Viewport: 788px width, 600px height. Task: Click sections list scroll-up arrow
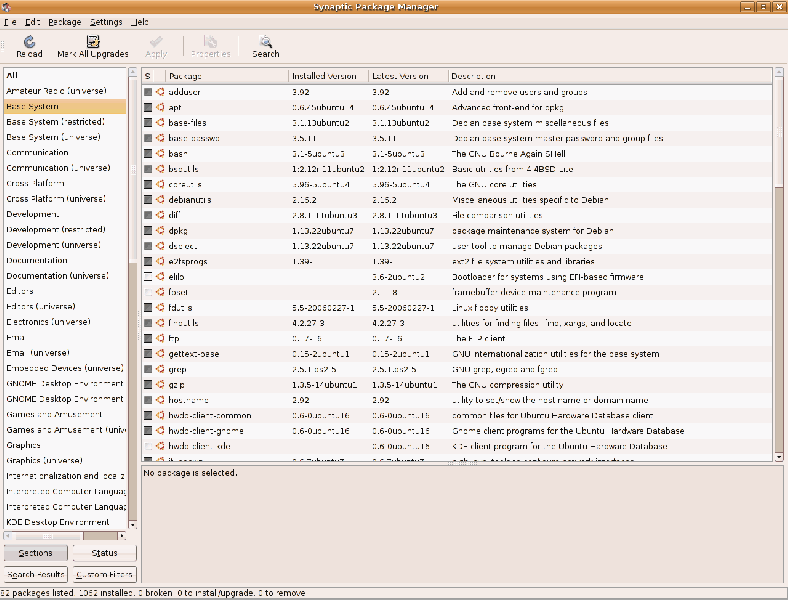click(133, 72)
